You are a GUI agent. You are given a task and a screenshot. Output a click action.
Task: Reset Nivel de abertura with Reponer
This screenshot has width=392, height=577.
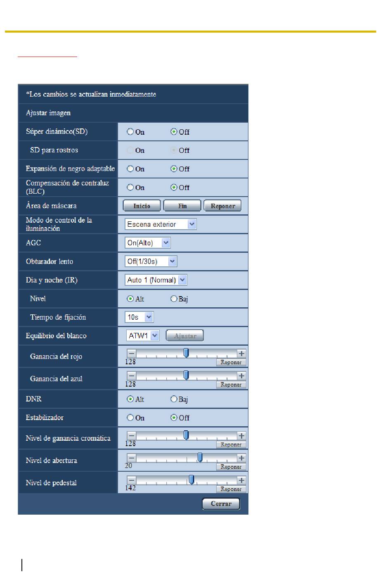pos(231,467)
